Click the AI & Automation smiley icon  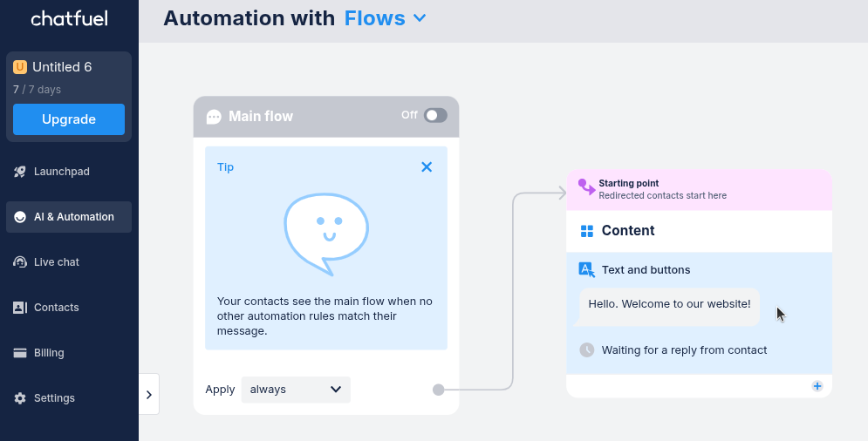pyautogui.click(x=20, y=217)
